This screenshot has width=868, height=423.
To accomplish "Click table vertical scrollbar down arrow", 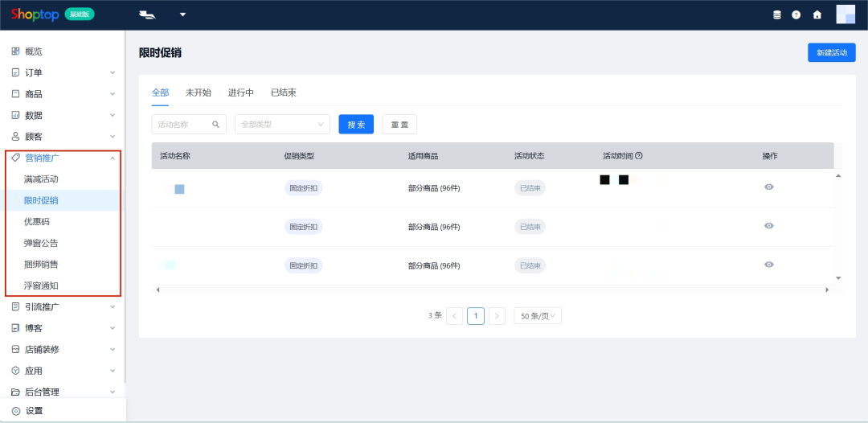I will pos(838,278).
